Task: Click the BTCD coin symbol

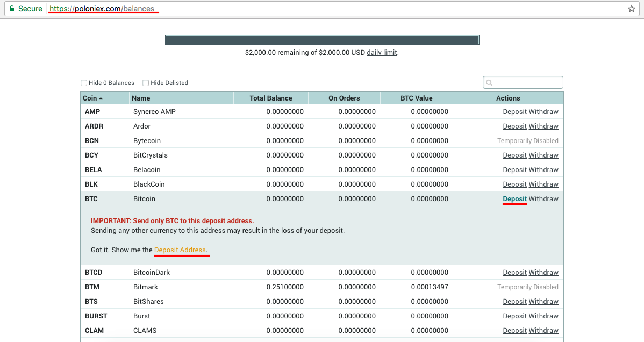Action: click(x=94, y=273)
